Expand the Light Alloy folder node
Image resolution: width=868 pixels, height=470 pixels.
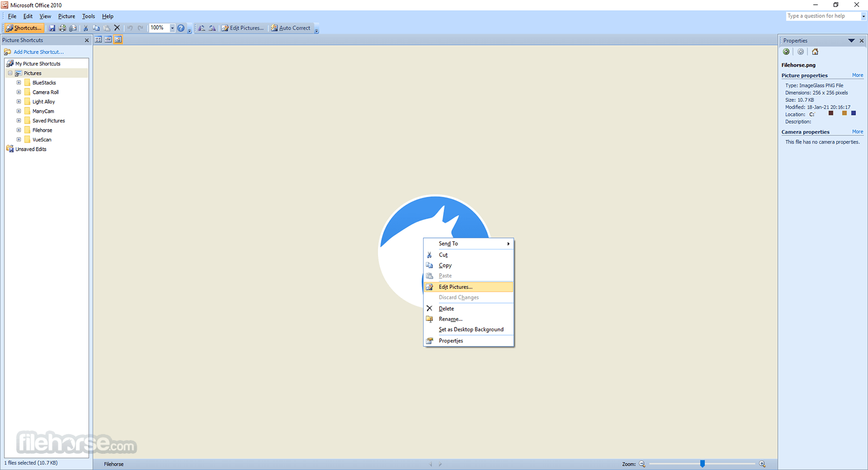point(18,101)
